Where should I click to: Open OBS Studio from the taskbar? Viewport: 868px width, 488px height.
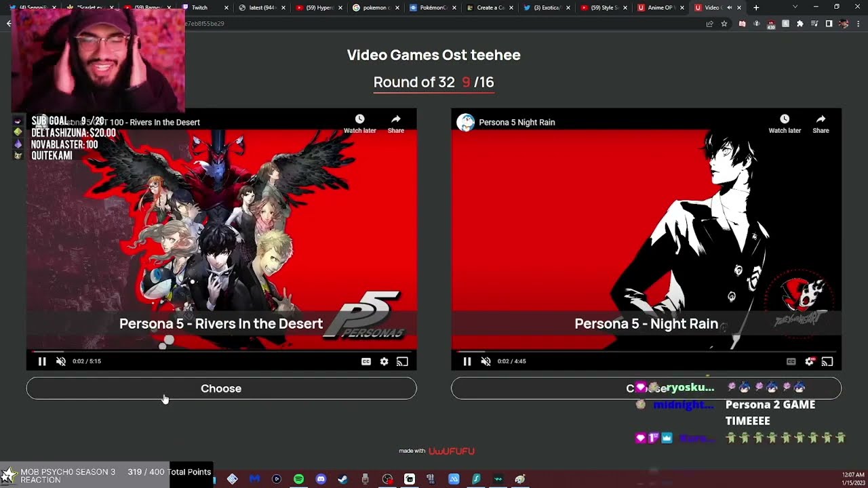point(387,479)
